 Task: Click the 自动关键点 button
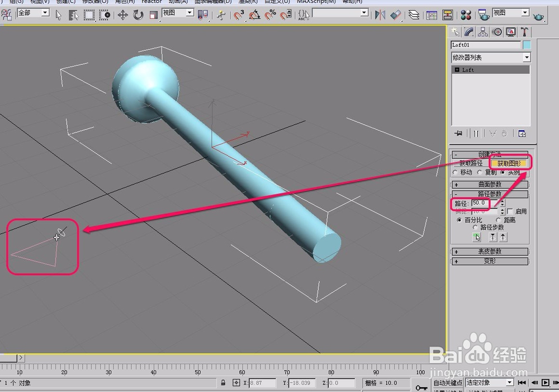[447, 382]
